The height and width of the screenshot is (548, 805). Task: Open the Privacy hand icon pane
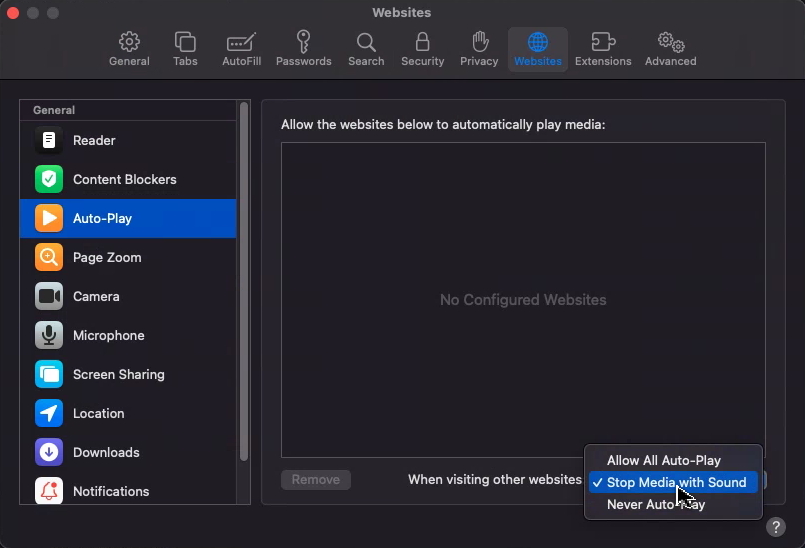pyautogui.click(x=479, y=49)
